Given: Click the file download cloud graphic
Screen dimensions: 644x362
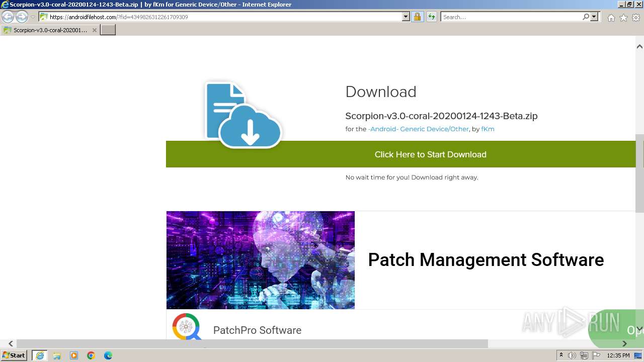Looking at the screenshot, I should (243, 115).
